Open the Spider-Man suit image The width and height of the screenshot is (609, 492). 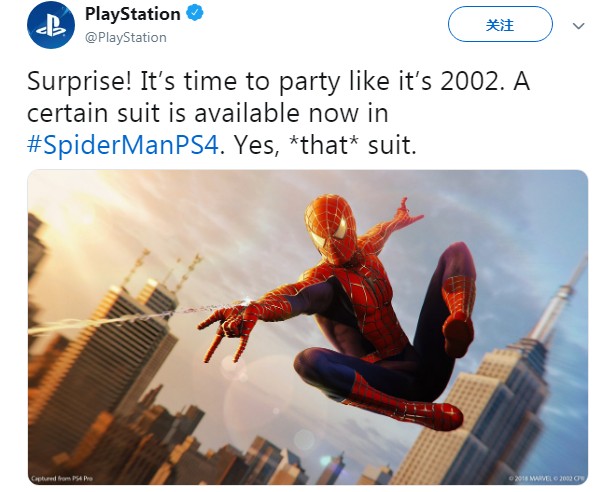pos(308,327)
